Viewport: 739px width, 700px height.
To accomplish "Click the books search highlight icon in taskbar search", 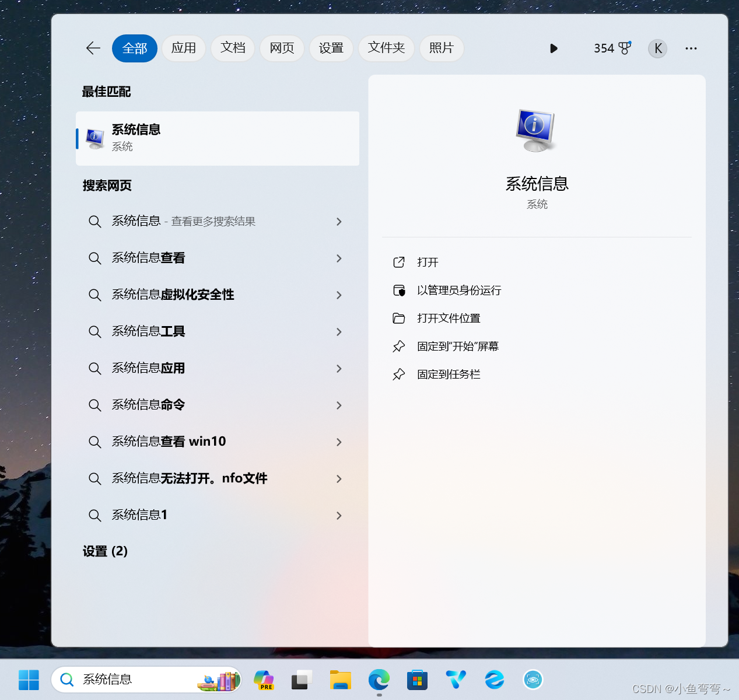I will pos(219,681).
